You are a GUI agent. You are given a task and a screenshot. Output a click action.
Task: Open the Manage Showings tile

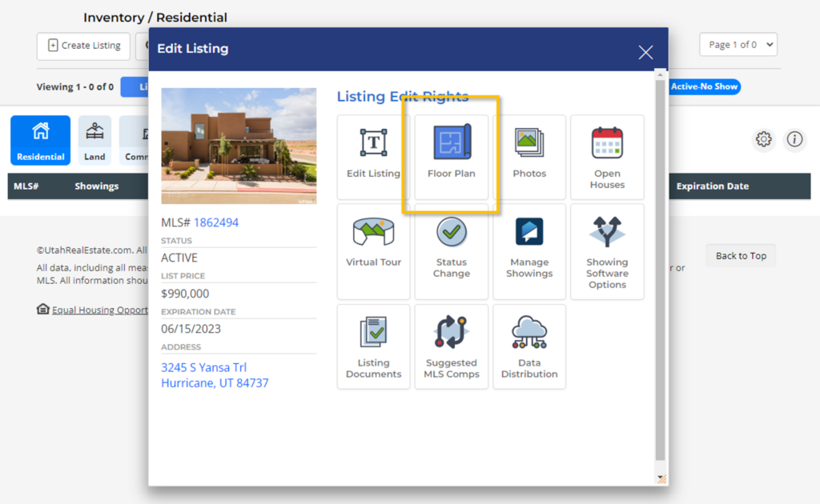[x=529, y=250]
